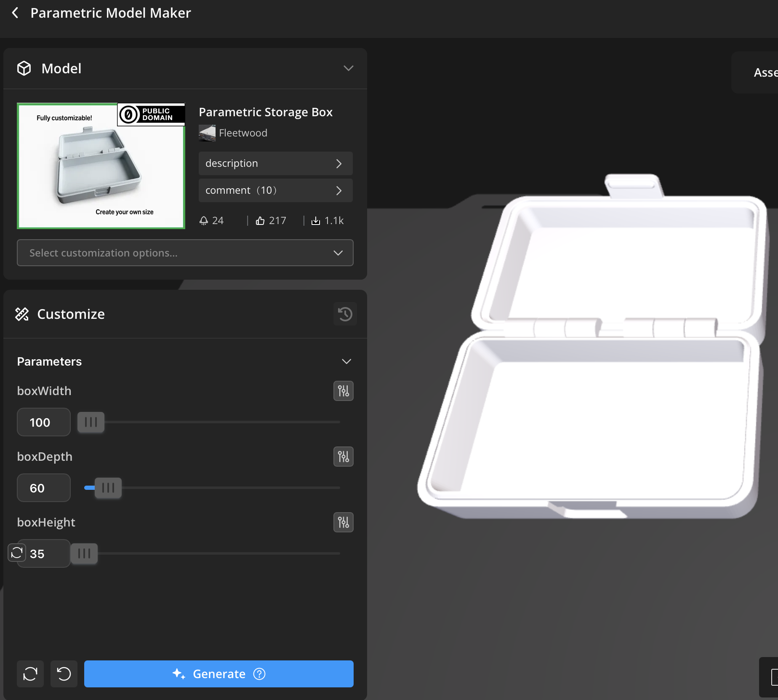Open boxWidth parameter settings icon

[343, 391]
